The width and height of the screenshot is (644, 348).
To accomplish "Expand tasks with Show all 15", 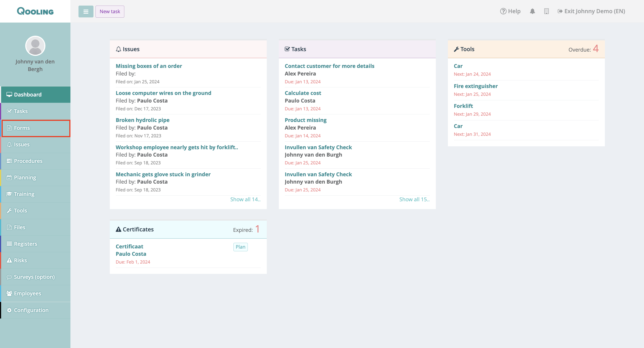I will tap(414, 199).
